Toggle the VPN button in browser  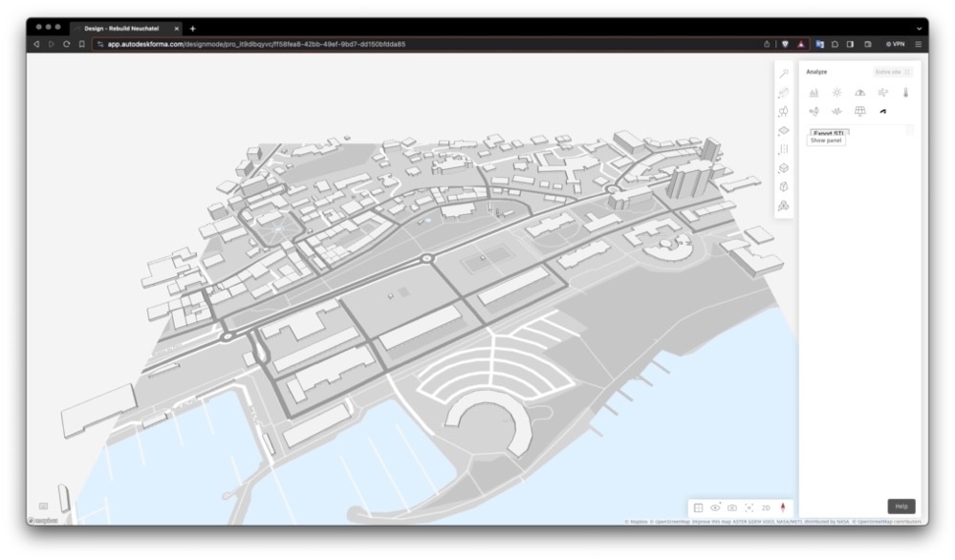pos(895,44)
